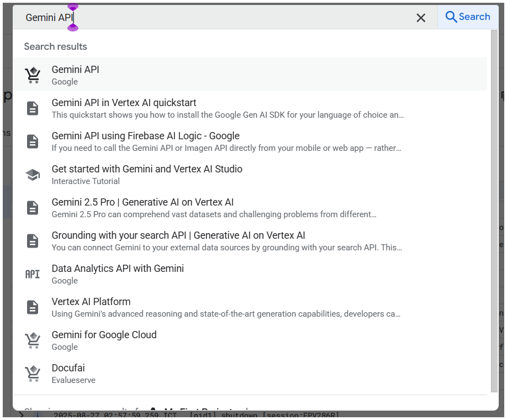
Task: Click description 'You can connect Gemini to your external'
Action: coord(227,248)
